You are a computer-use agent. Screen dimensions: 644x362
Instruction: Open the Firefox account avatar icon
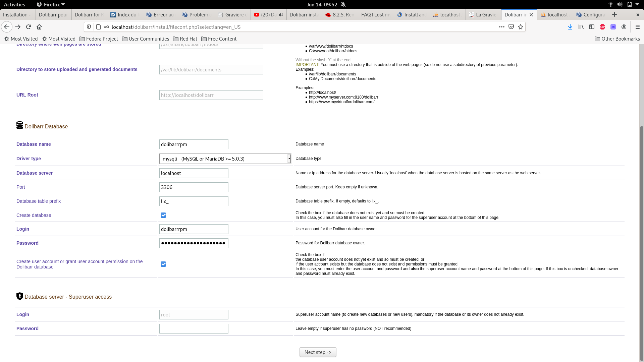pos(624,27)
